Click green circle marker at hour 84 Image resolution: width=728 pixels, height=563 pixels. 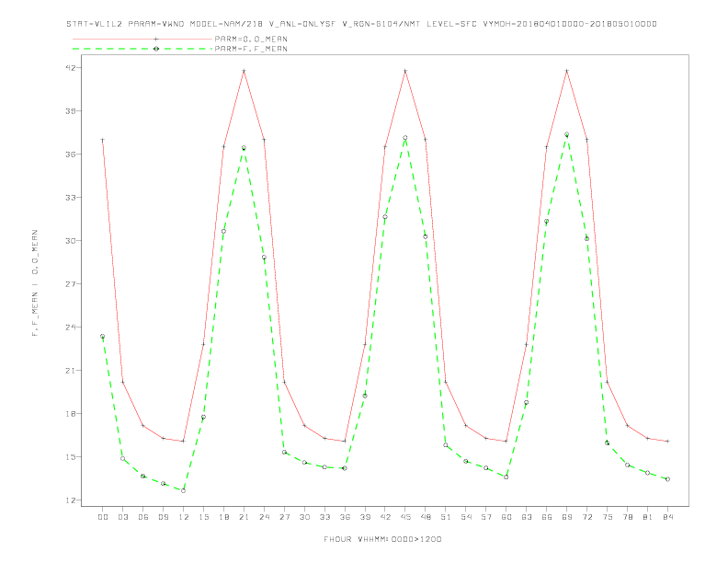point(667,479)
